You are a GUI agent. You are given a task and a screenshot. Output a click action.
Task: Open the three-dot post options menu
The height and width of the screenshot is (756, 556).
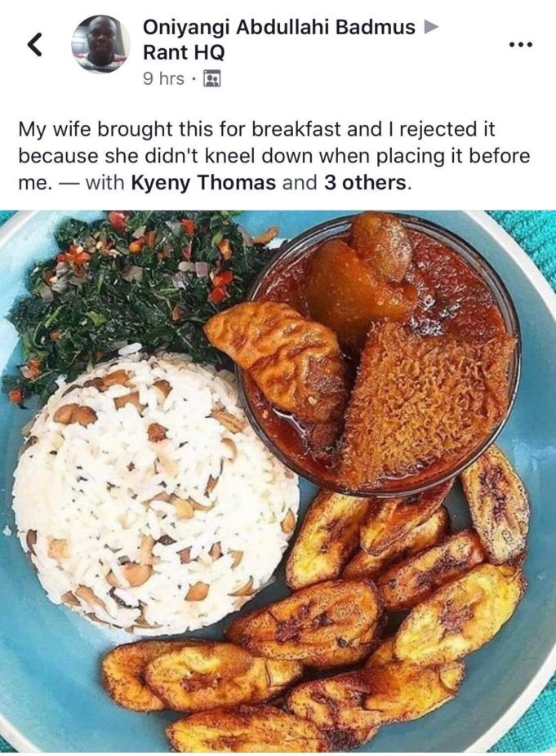(x=521, y=46)
